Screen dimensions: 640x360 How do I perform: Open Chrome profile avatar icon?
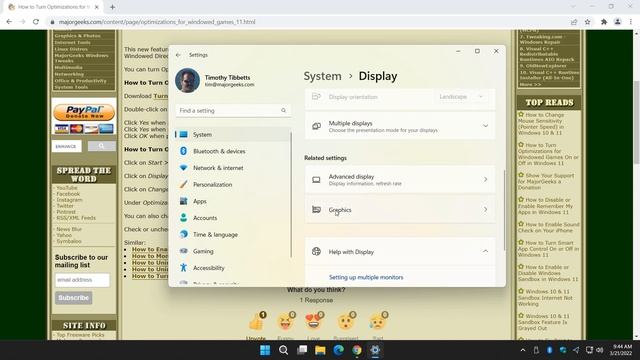[618, 22]
